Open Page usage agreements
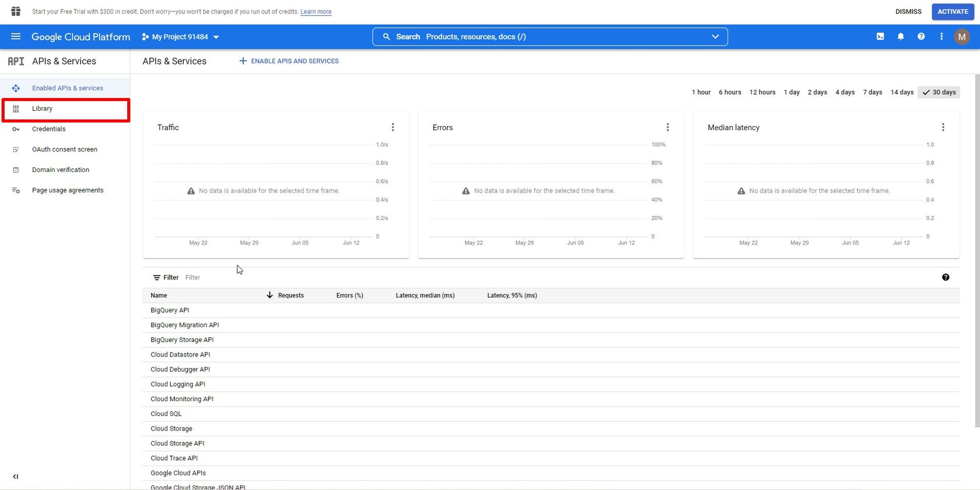 pyautogui.click(x=65, y=190)
